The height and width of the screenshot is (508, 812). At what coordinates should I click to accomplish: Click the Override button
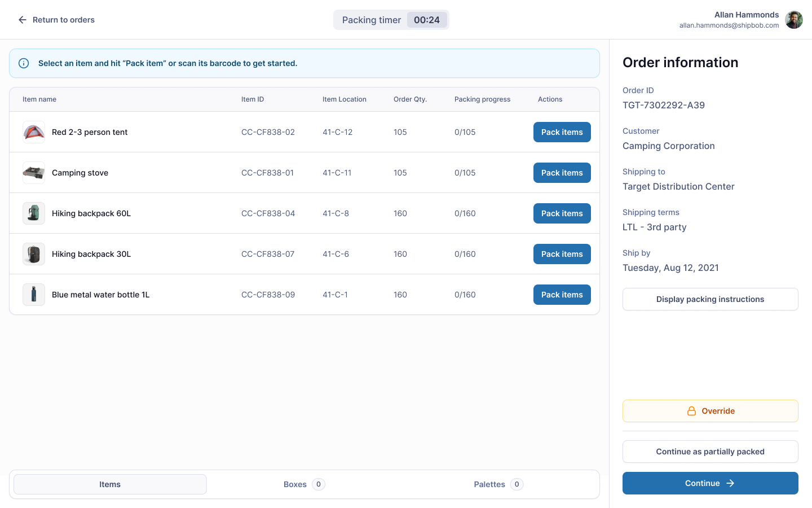tap(710, 410)
